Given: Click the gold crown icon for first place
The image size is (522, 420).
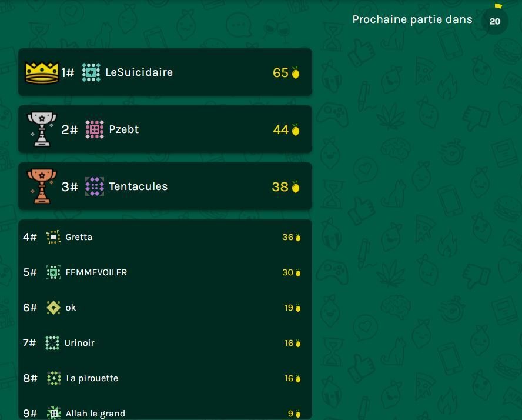Looking at the screenshot, I should coord(42,72).
